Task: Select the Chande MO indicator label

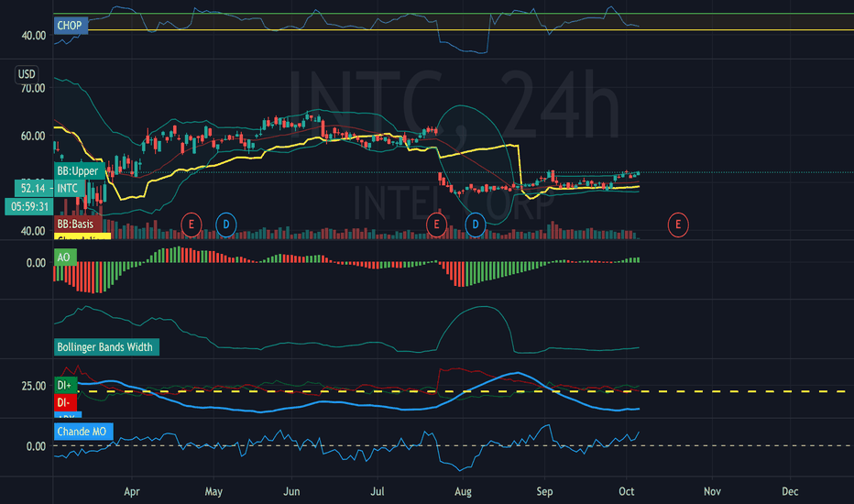Action: (82, 432)
